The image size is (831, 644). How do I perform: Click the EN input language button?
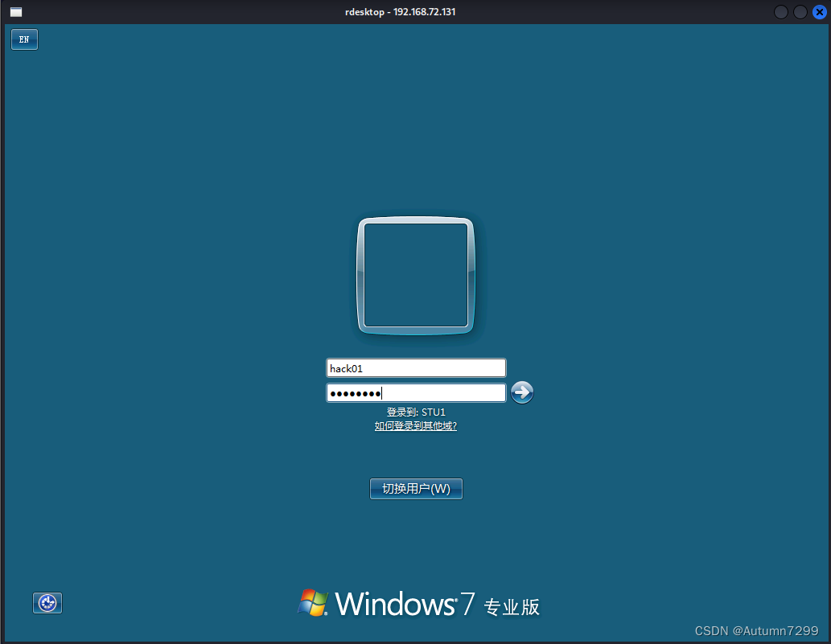tap(24, 39)
